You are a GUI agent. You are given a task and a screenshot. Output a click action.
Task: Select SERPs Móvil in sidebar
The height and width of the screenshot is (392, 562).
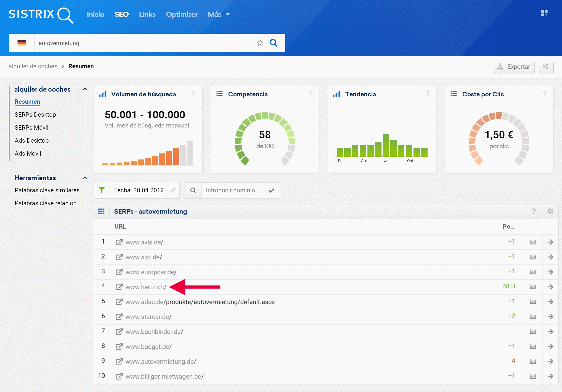pyautogui.click(x=31, y=127)
